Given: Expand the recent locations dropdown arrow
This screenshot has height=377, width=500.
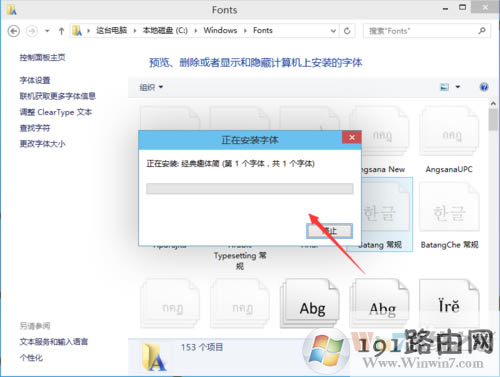Looking at the screenshot, I should 47,31.
